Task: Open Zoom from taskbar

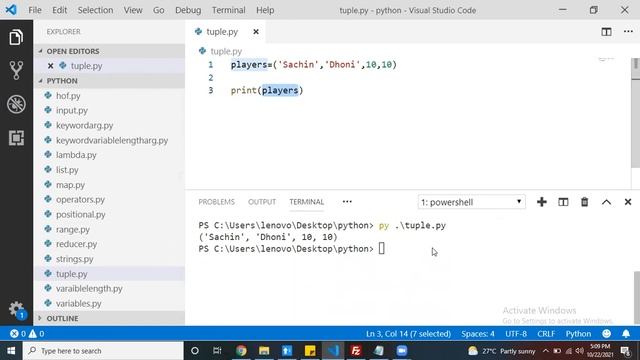Action: (x=402, y=351)
